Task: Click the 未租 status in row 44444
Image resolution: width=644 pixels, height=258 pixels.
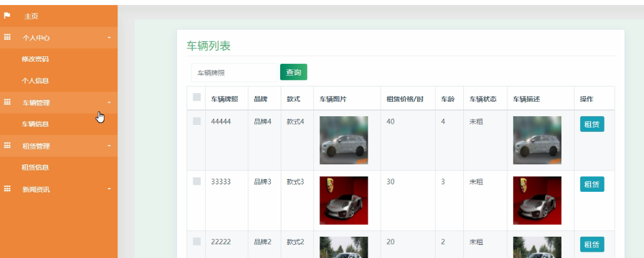Action: [476, 122]
